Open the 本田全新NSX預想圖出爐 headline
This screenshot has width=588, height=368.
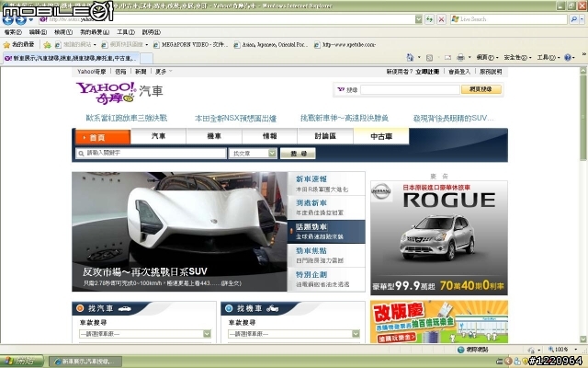pos(235,119)
